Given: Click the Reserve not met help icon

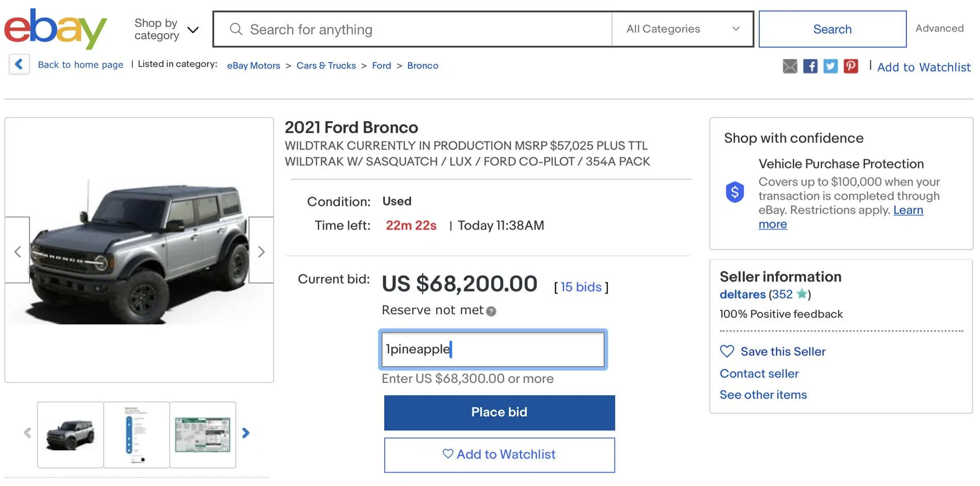Looking at the screenshot, I should [x=491, y=311].
